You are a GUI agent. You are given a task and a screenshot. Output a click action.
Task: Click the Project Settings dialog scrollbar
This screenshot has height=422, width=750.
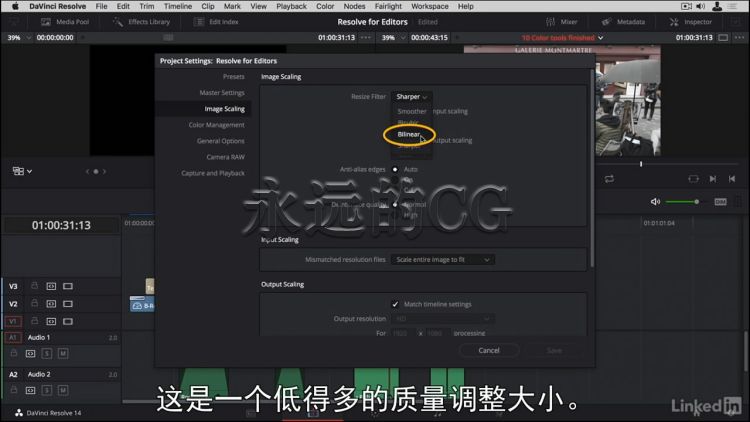click(592, 167)
